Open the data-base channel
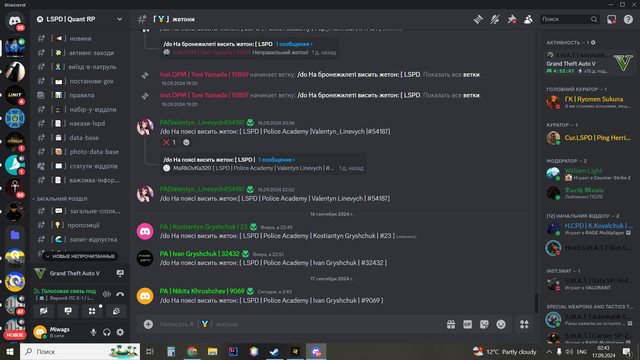The height and width of the screenshot is (360, 640). pos(80,138)
